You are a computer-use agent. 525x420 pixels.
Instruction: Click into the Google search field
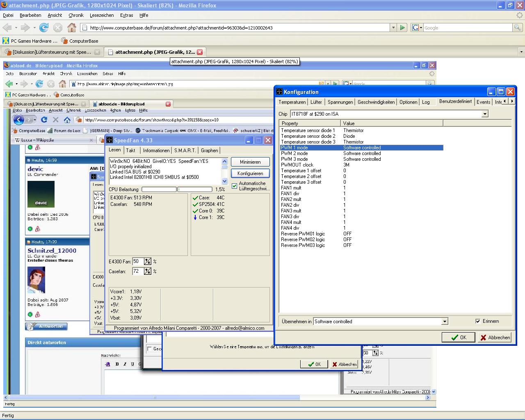[x=468, y=27]
